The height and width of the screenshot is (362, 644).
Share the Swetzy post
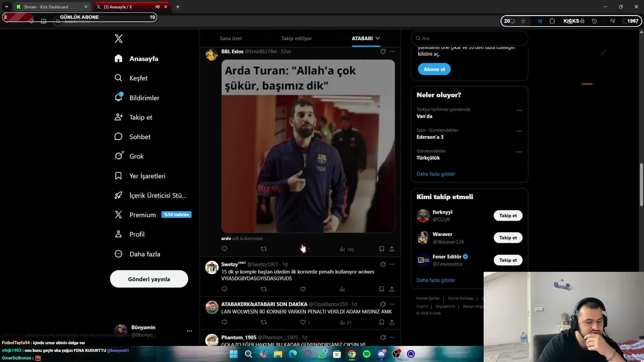click(392, 289)
